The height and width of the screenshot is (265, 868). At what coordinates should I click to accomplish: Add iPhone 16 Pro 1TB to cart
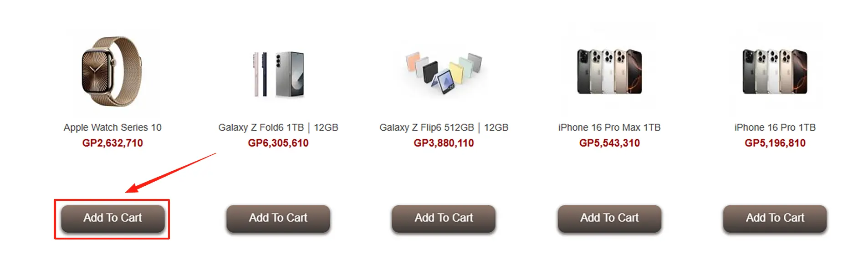coord(775,218)
